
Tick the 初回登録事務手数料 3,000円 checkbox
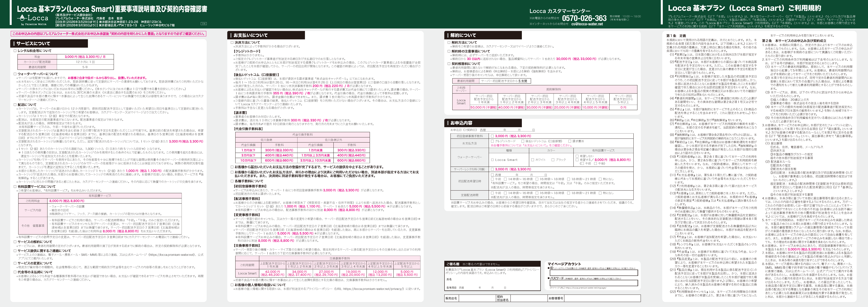(492, 136)
